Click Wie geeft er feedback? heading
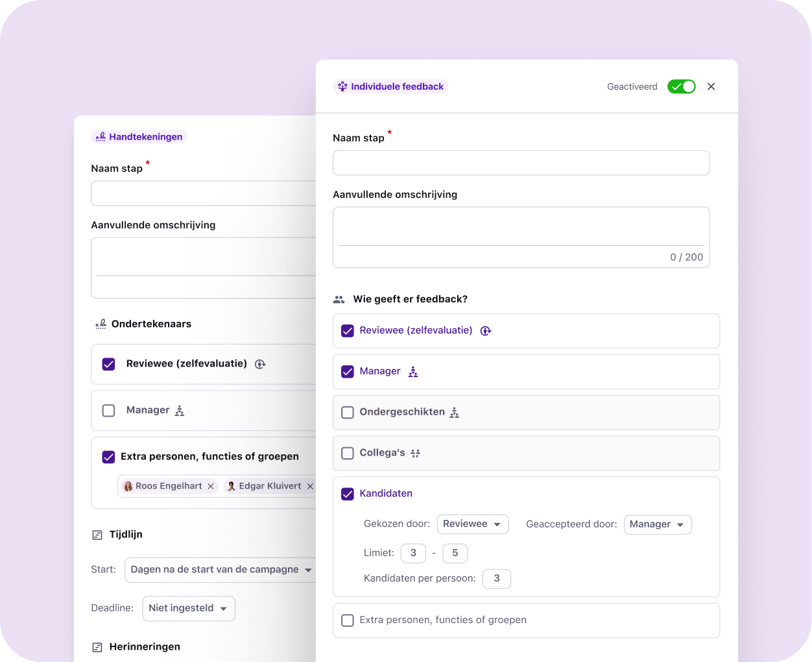The width and height of the screenshot is (812, 662). pyautogui.click(x=411, y=299)
